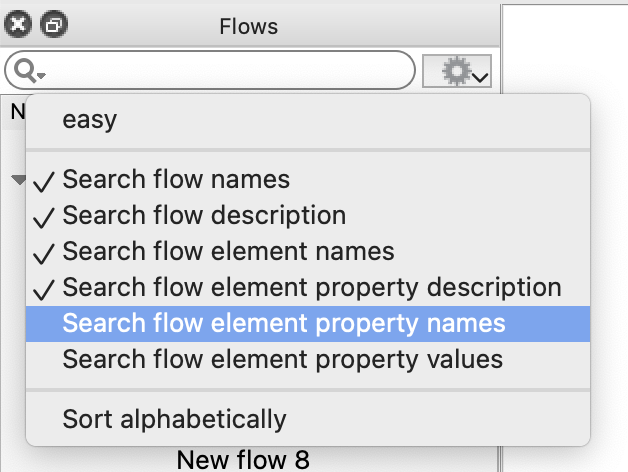This screenshot has height=472, width=628.
Task: Toggle Search flow element property description
Action: 308,287
